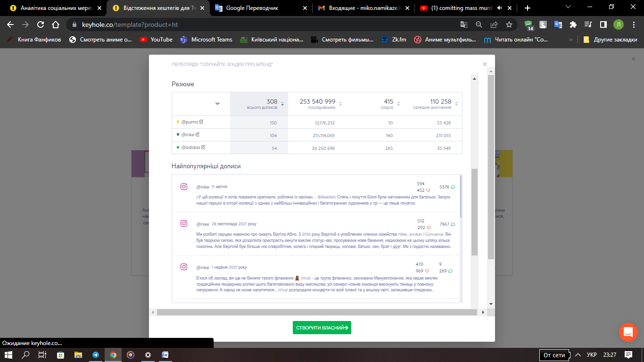644x362 pixels.
Task: Click the blue dot next to @nike
Action: click(178, 134)
